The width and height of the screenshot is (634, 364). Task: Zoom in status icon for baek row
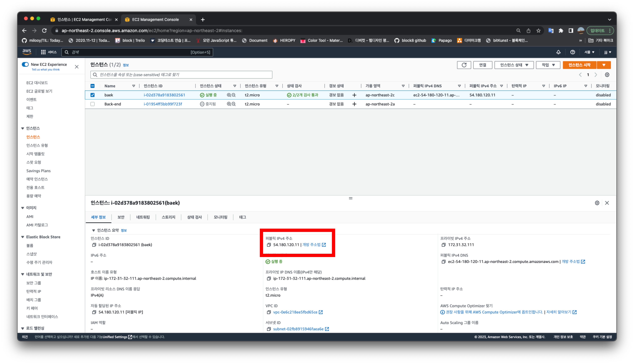point(229,95)
